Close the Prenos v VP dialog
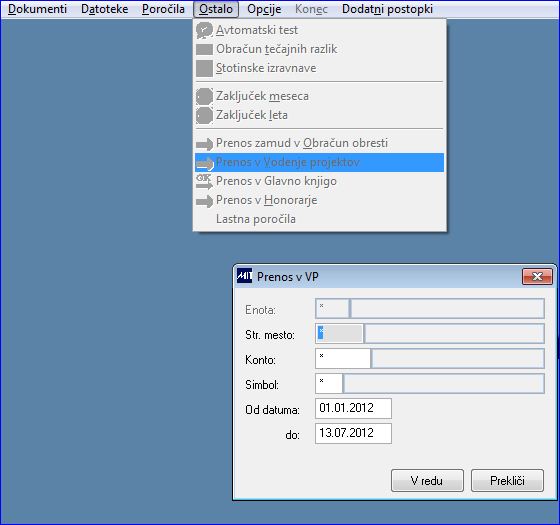Screen dimensions: 560x525 point(537,276)
